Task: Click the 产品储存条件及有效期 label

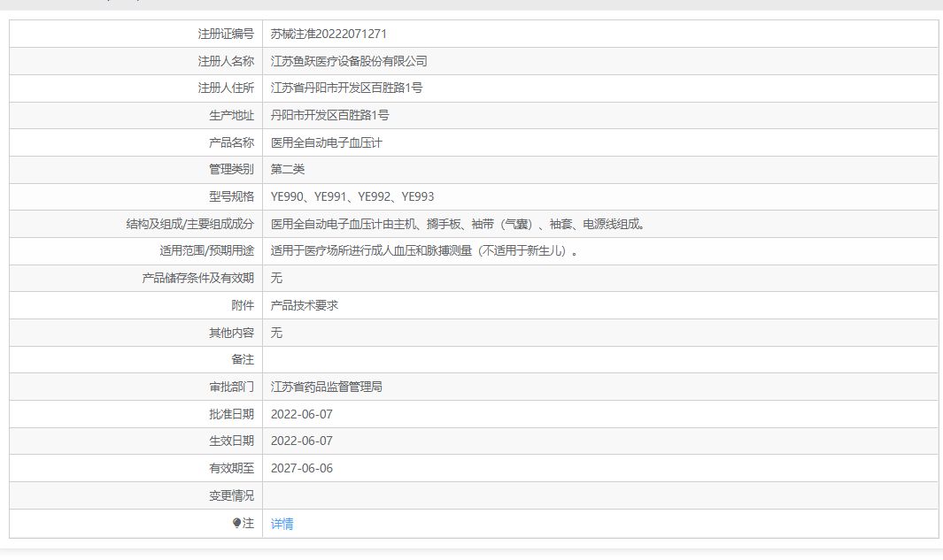Action: coord(197,278)
